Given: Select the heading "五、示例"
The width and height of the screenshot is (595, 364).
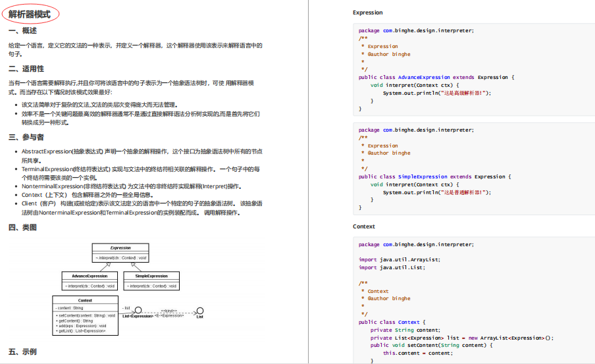Looking at the screenshot, I should tap(22, 352).
